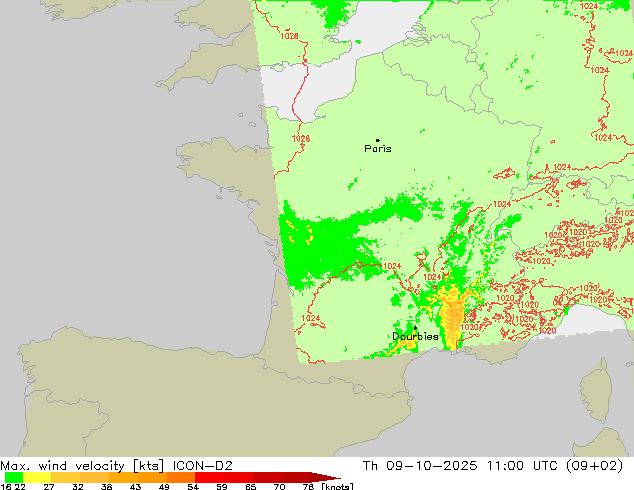The height and width of the screenshot is (490, 634).
Task: Click the Dourbies location label
Action: pyautogui.click(x=415, y=336)
